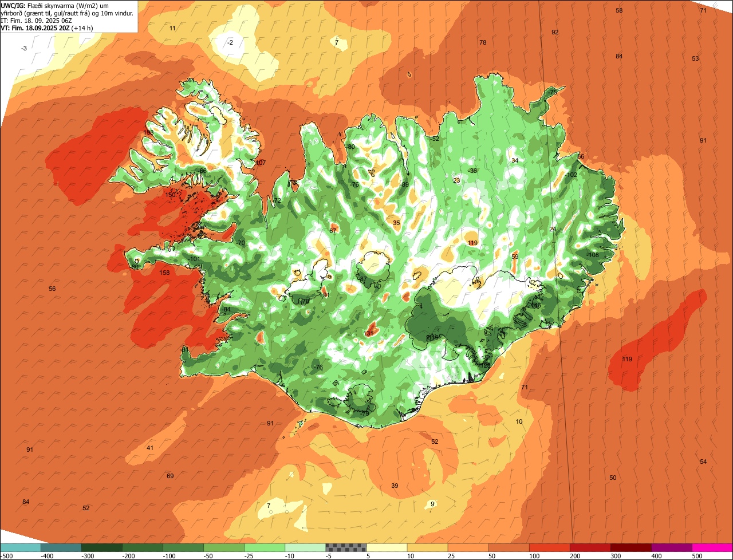Pick the light orange 25 to 50 swatch
Image resolution: width=733 pixels, height=560 pixels.
coord(468,547)
